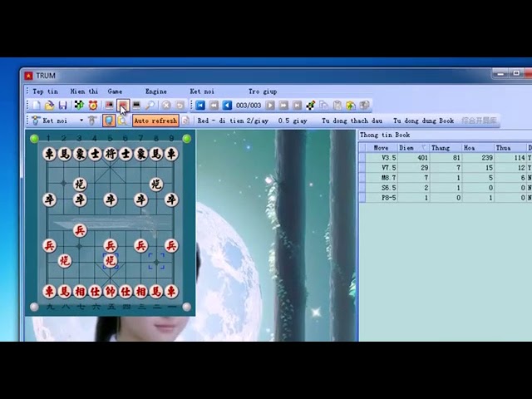Click the last grey toolbar icon
The height and width of the screenshot is (399, 532).
(x=364, y=106)
